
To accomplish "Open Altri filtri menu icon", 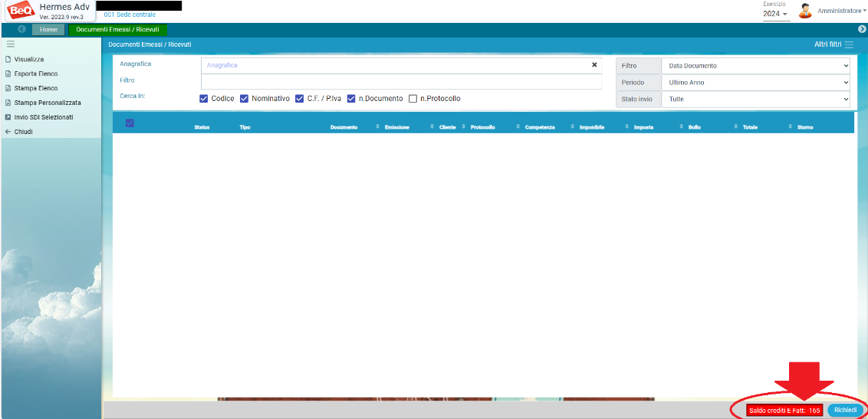I will (848, 44).
